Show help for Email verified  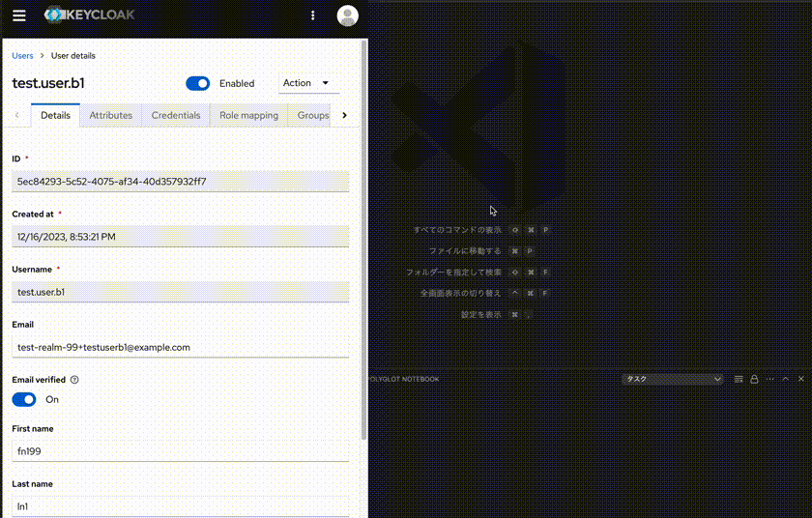[74, 380]
